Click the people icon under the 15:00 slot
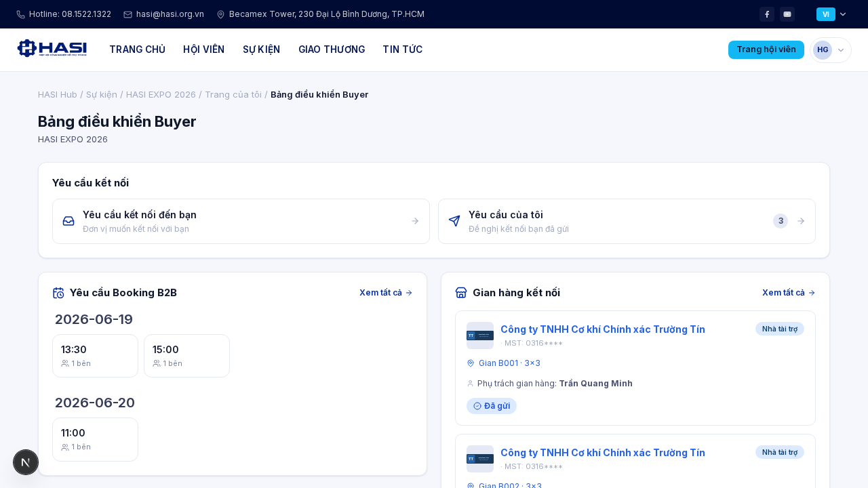 pos(157,363)
